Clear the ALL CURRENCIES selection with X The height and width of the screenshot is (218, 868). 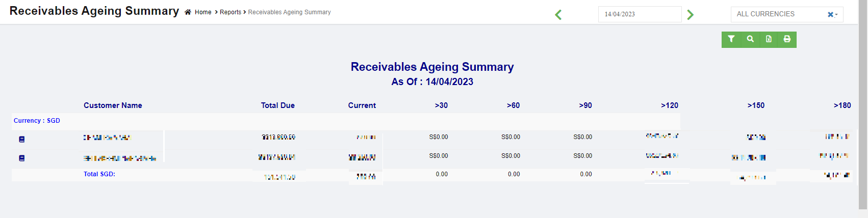(830, 15)
